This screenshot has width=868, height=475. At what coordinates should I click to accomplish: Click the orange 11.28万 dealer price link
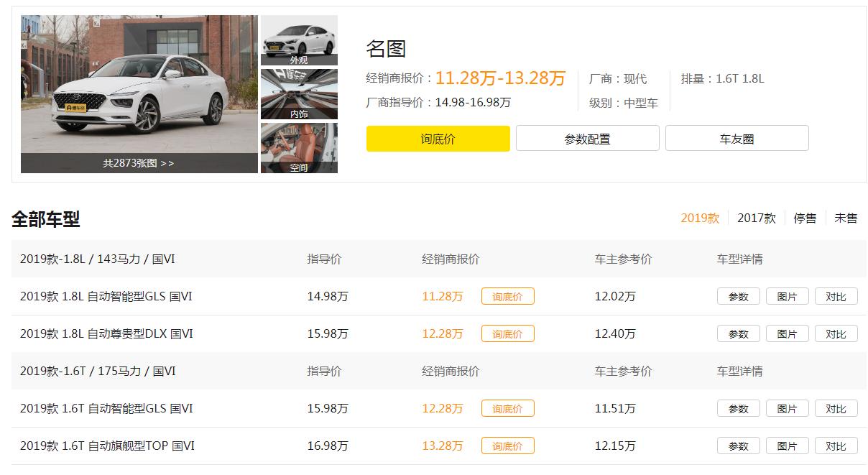coord(443,296)
